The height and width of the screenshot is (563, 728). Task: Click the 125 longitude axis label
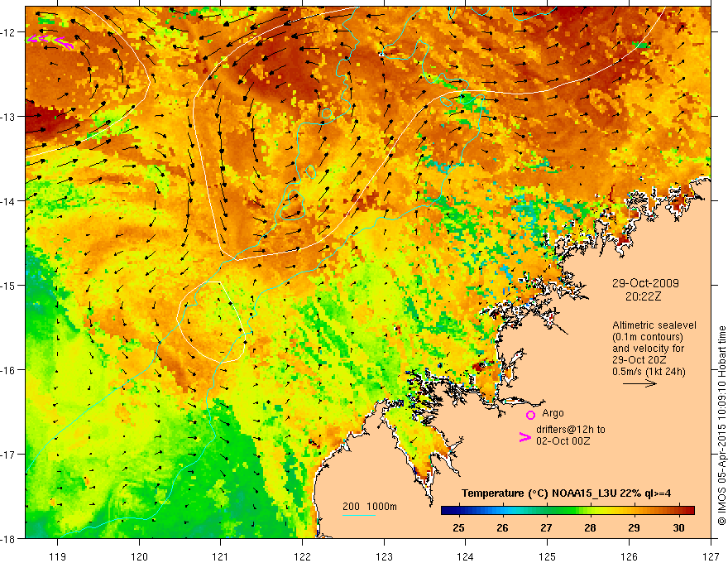(x=548, y=556)
